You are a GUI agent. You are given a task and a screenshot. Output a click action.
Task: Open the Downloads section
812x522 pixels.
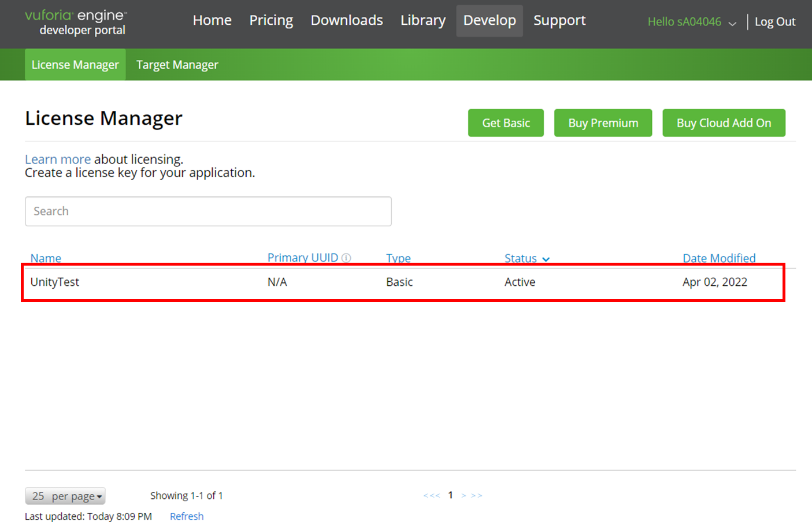347,20
